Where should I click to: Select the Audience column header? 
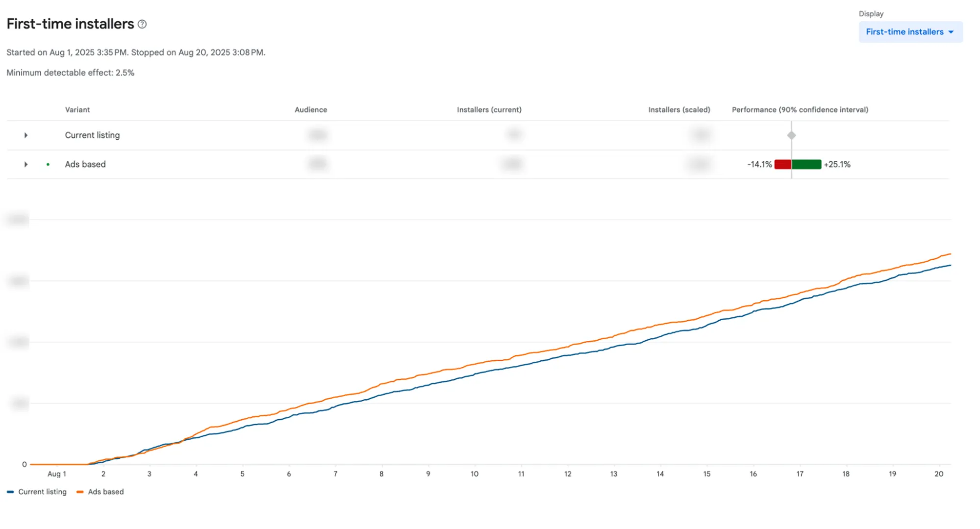311,110
